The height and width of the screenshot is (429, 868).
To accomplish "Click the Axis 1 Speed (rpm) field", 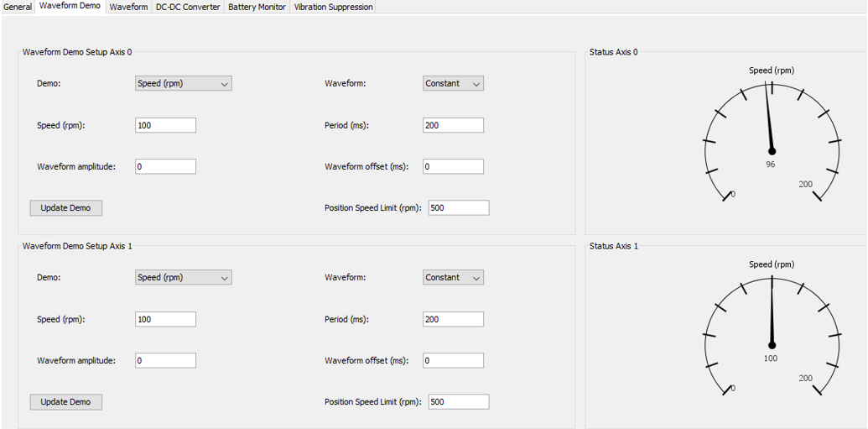I will 165,319.
